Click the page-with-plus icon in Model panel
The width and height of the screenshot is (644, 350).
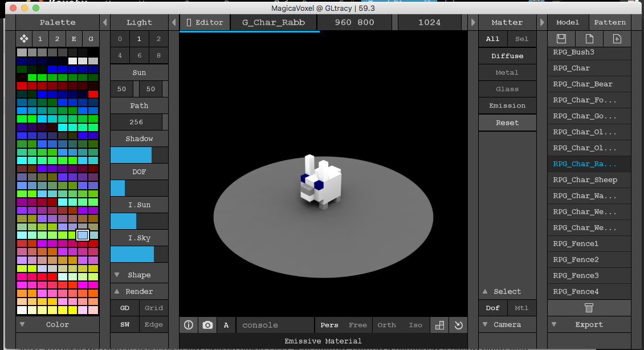click(617, 39)
